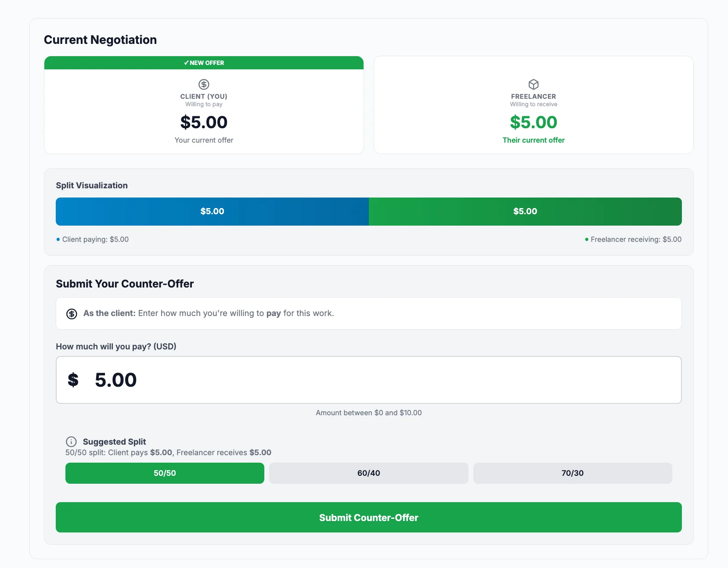The image size is (728, 568).
Task: Click the 'Amount between $0 and $10.00' hint
Action: 368,413
